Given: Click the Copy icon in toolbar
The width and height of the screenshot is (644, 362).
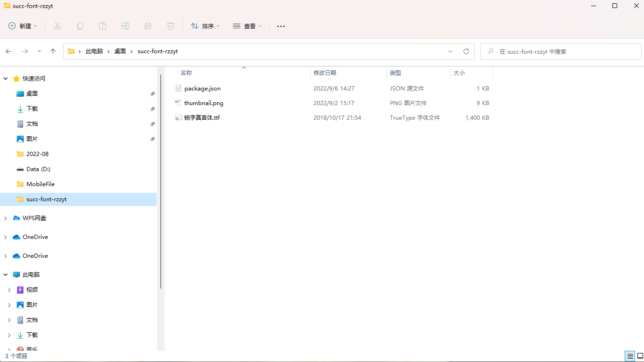Looking at the screenshot, I should [80, 26].
